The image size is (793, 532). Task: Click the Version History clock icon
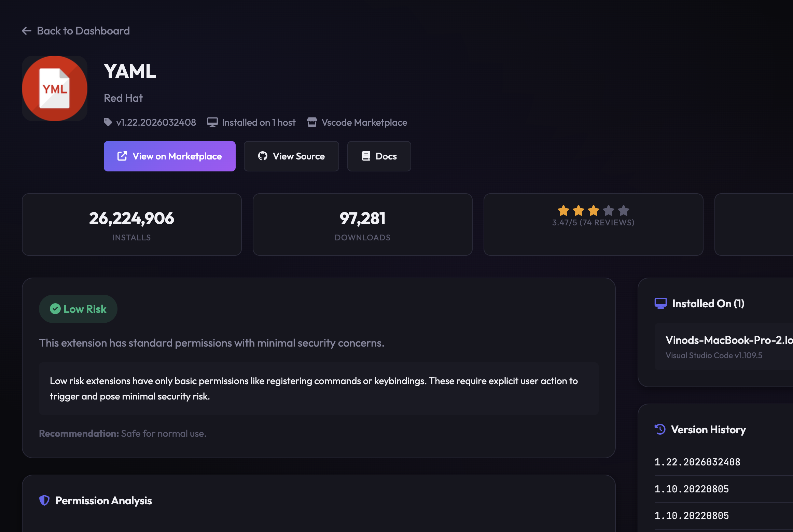coord(660,430)
